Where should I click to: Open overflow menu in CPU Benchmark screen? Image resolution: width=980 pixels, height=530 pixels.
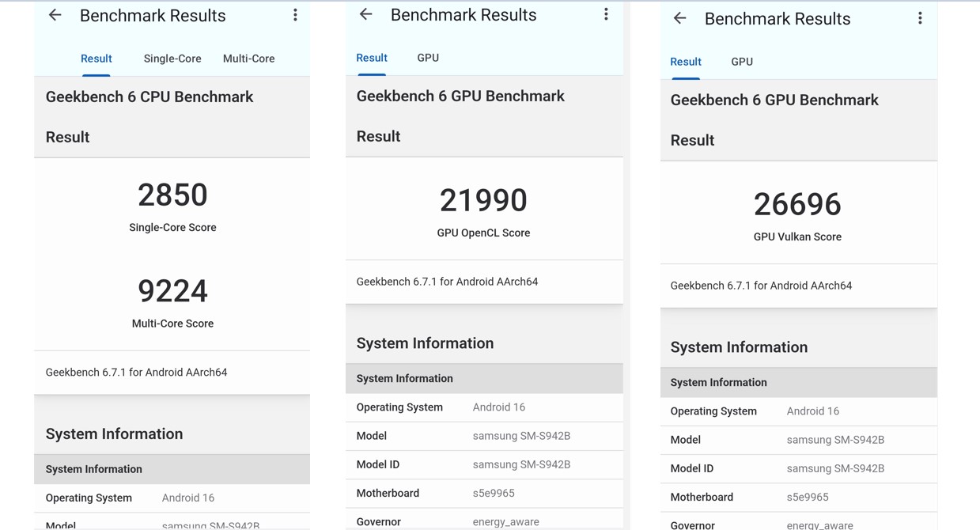coord(295,15)
